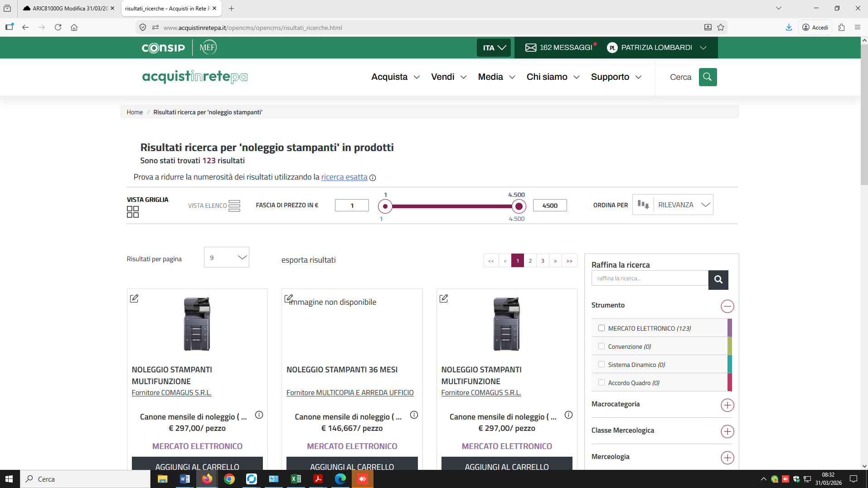
Task: Expand the Macrocategoria filter section
Action: (727, 405)
